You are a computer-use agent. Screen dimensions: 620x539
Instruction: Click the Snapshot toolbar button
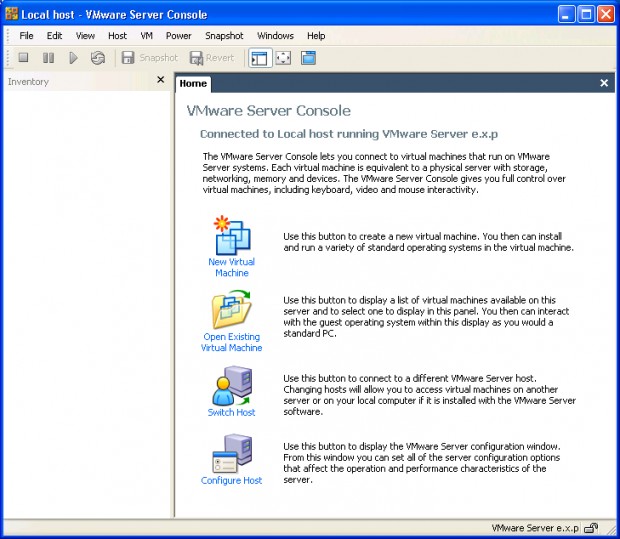(149, 58)
